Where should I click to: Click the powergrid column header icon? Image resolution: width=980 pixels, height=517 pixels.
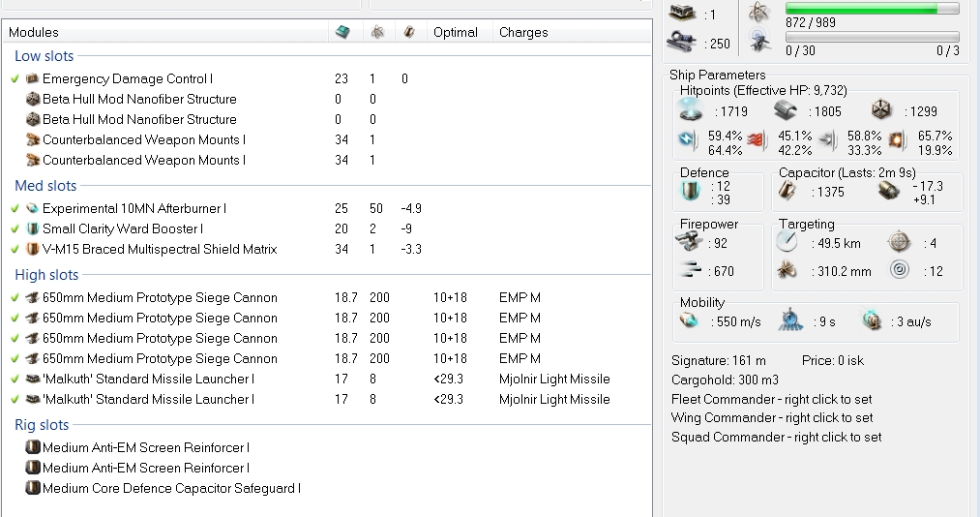click(x=376, y=32)
